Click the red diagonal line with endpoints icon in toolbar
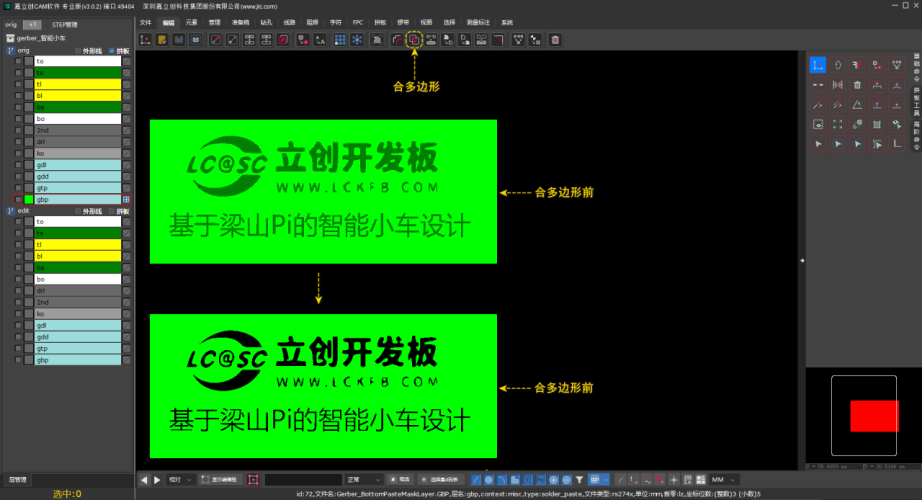Screen dimensions: 922x500 point(216,40)
